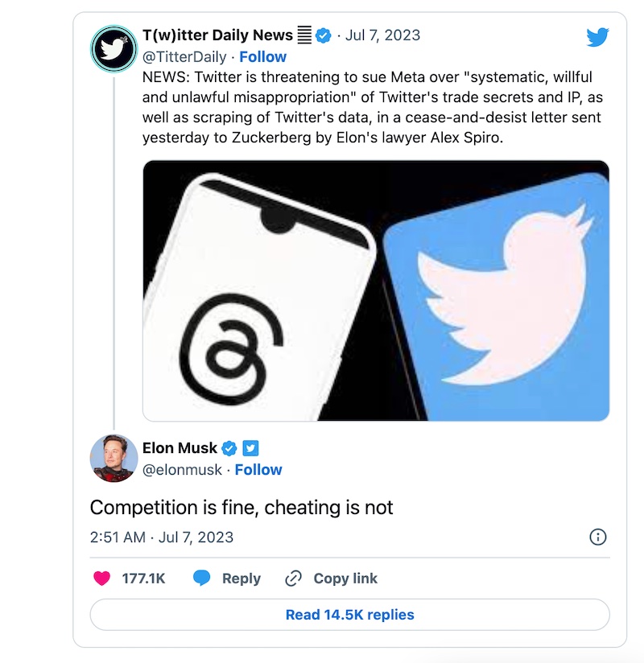Image resolution: width=644 pixels, height=663 pixels.
Task: Open the T(w)itter Daily News profile avatar
Action: click(114, 48)
